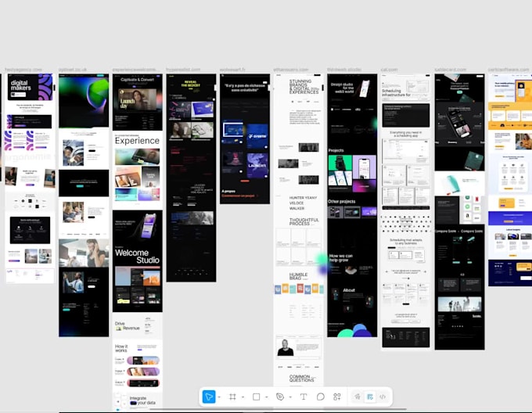Select the 'About' heading in thirdweb frame
Viewport: 532px width, 413px height.
(349, 290)
